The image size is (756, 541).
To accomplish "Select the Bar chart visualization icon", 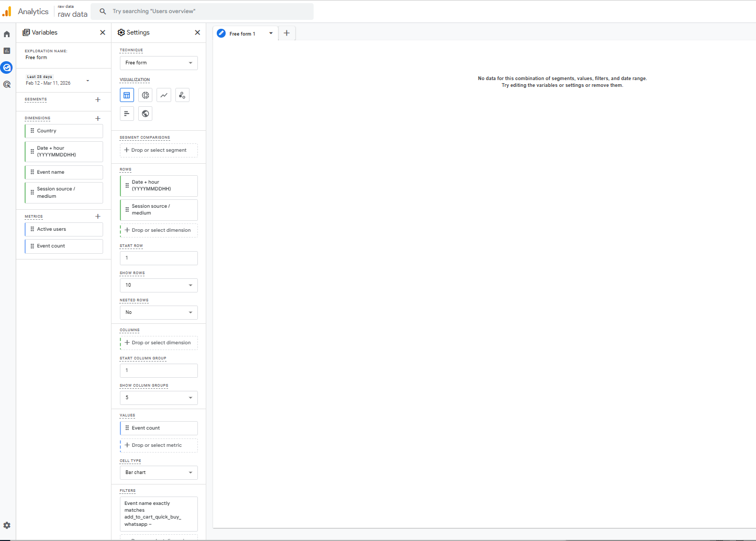I will click(x=127, y=114).
